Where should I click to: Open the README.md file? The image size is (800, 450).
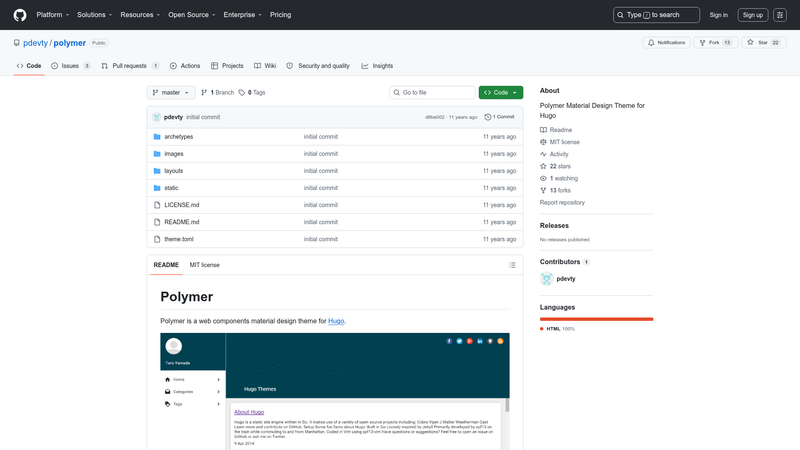182,222
